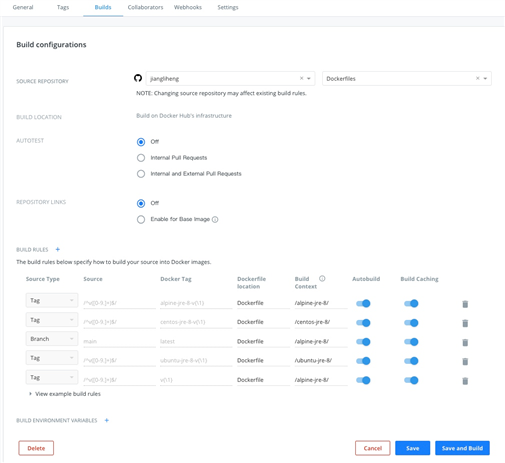The height and width of the screenshot is (463, 505).
Task: Clear the Dockerfiles repository with X icon
Action: [x=477, y=78]
